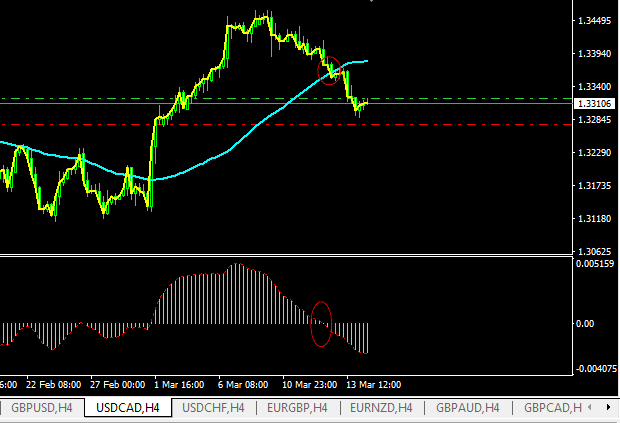Switch to the GBPUSD,H4 chart tab

[41, 407]
